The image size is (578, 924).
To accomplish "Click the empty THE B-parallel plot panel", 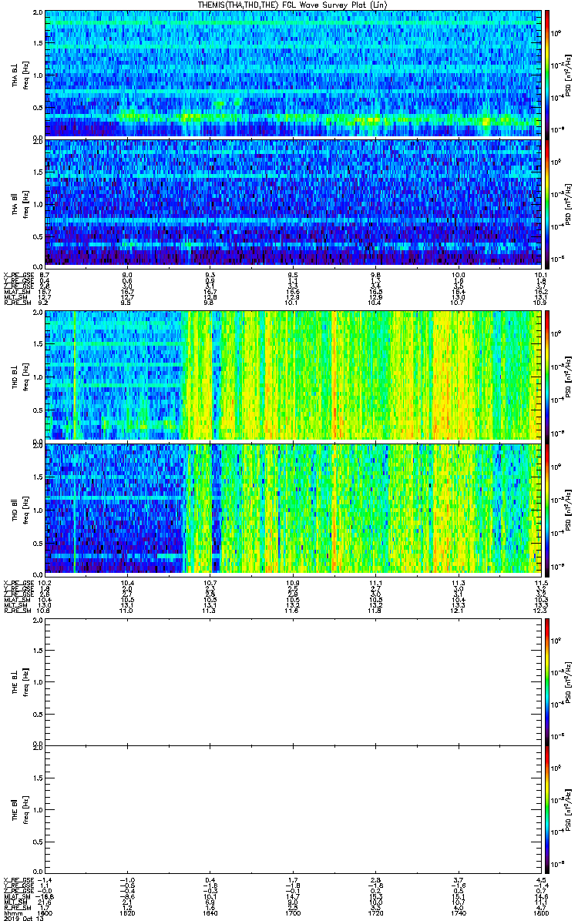I will point(292,809).
